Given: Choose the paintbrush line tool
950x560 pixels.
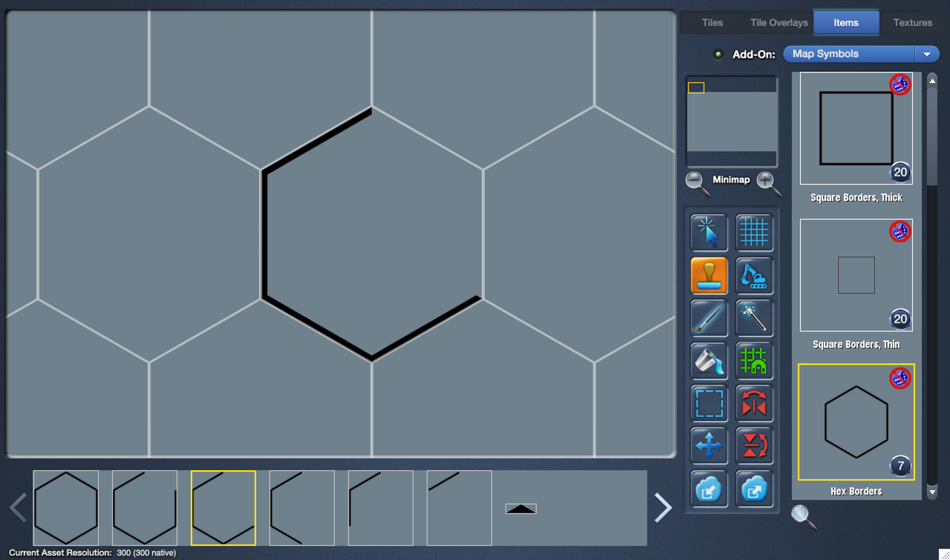Looking at the screenshot, I should pyautogui.click(x=709, y=318).
